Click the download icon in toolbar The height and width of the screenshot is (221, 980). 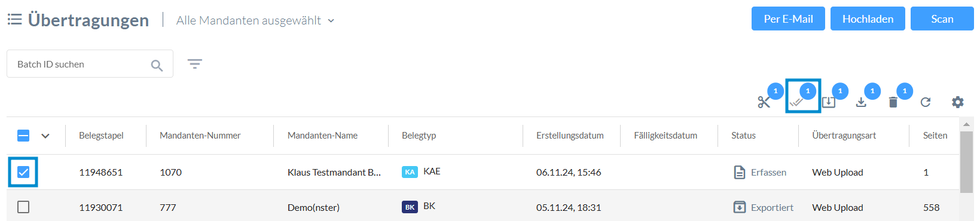point(861,102)
